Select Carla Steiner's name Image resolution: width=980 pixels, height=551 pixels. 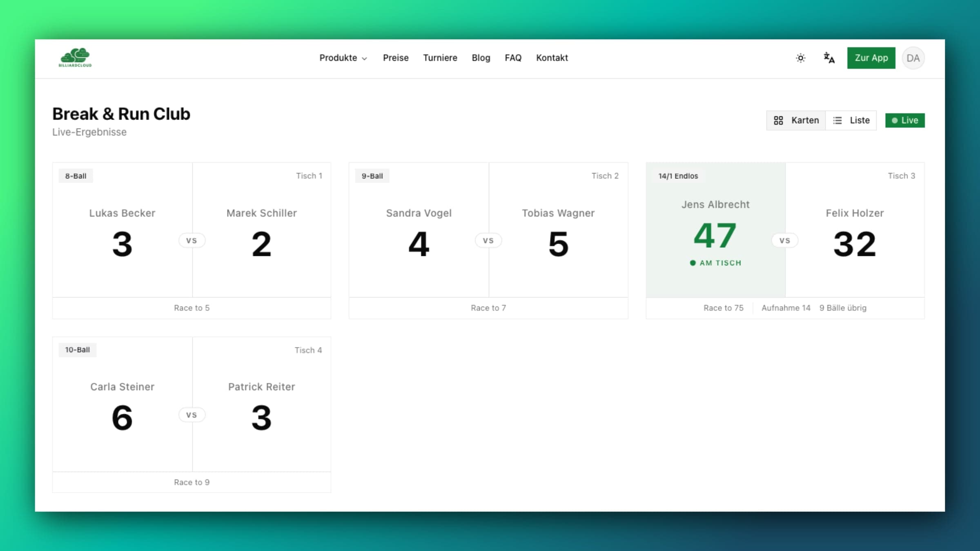pyautogui.click(x=122, y=387)
